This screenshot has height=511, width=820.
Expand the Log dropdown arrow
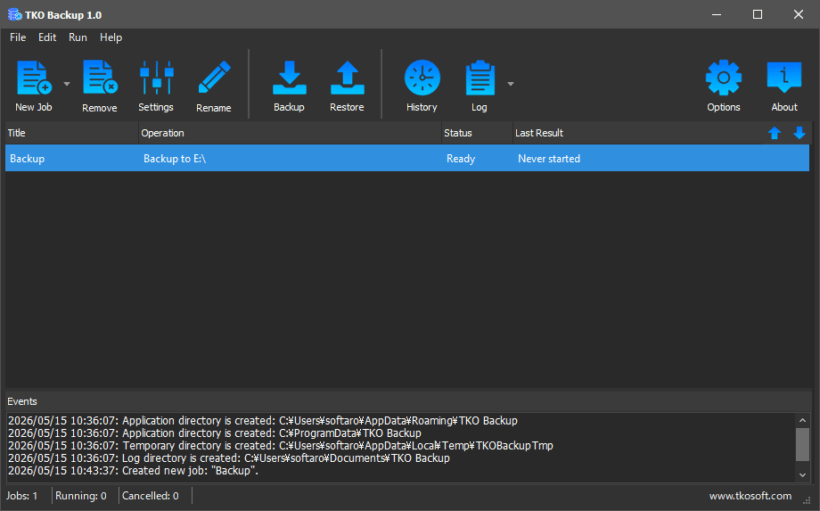(510, 84)
